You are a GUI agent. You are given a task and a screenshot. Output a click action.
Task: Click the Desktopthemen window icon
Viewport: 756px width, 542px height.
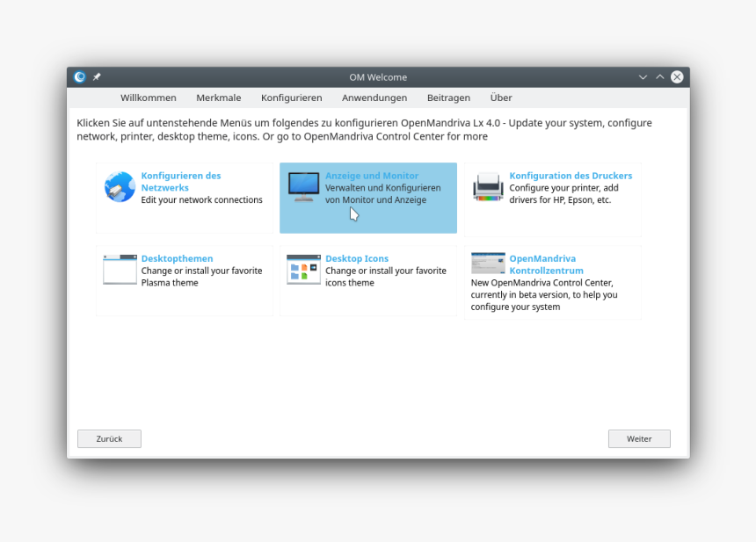(120, 270)
